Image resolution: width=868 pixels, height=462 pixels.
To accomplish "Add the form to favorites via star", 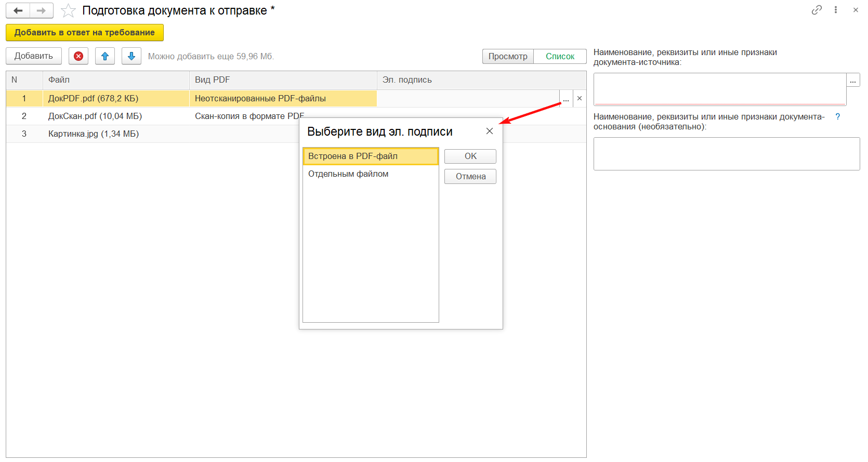I will pos(68,10).
